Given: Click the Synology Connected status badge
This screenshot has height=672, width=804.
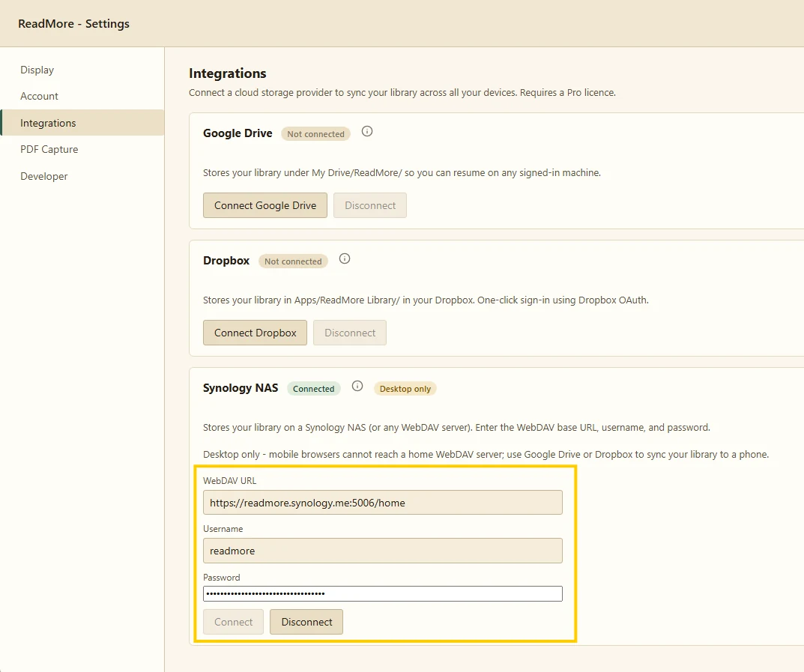Looking at the screenshot, I should 313,389.
